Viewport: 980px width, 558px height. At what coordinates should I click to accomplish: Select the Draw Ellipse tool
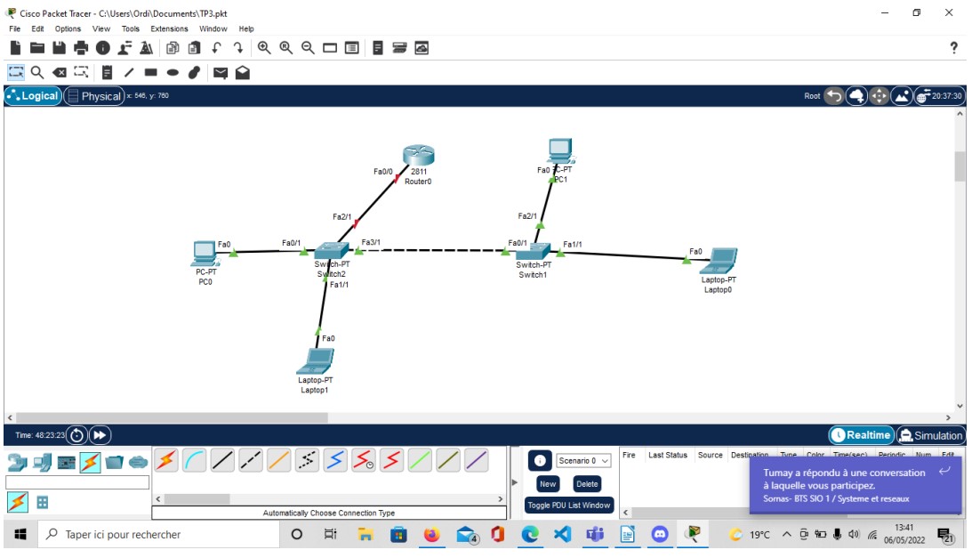pyautogui.click(x=173, y=73)
